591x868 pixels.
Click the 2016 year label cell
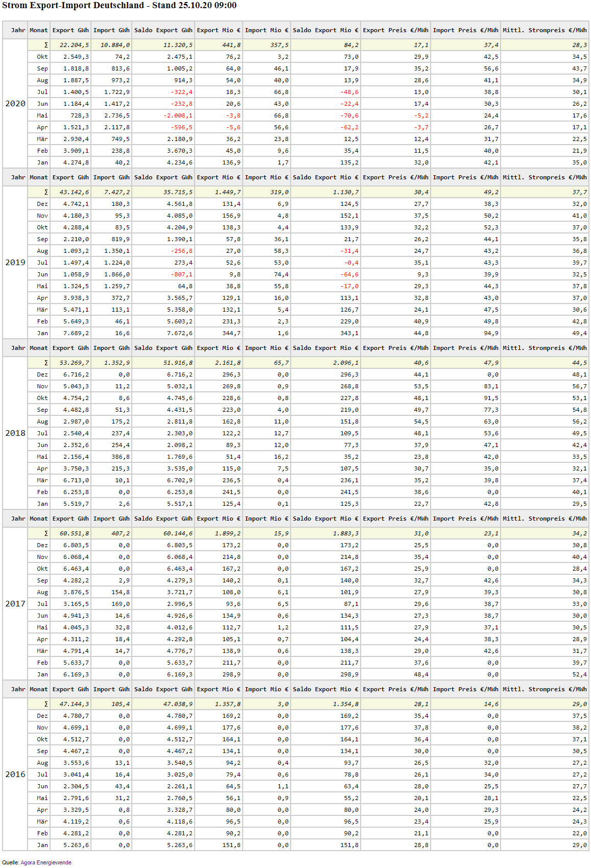click(x=15, y=775)
